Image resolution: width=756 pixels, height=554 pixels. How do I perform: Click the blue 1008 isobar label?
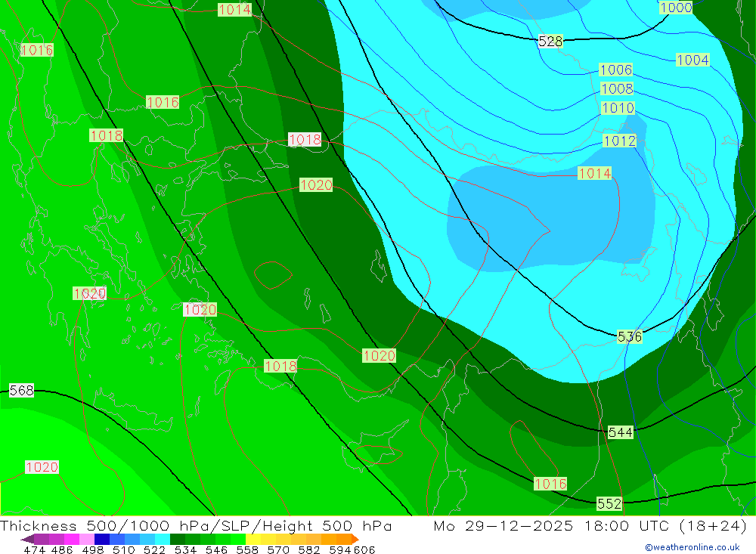[617, 88]
